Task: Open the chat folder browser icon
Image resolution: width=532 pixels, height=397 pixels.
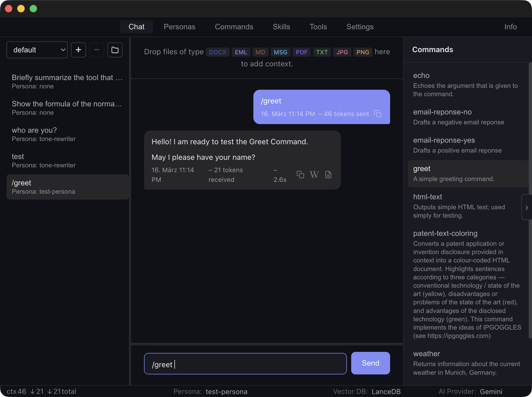Action: (115, 50)
